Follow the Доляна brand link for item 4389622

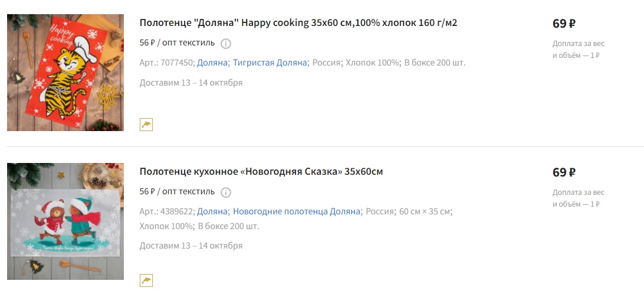coord(212,211)
